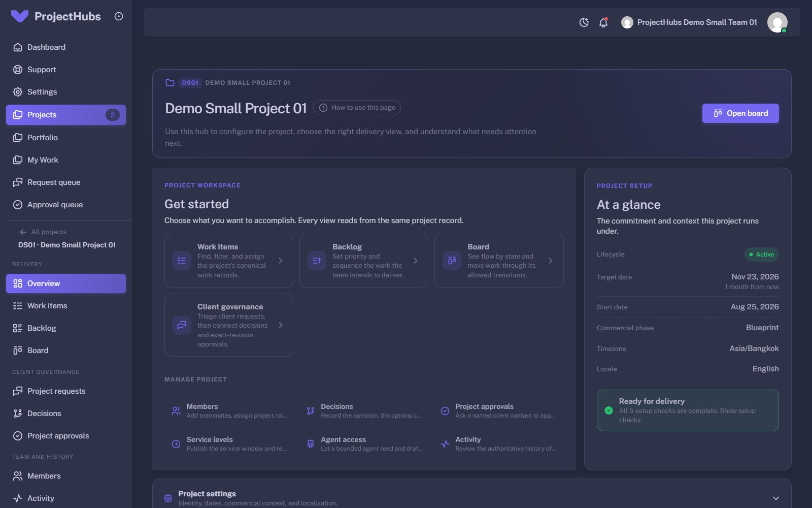Select Projects in sidebar

point(66,115)
